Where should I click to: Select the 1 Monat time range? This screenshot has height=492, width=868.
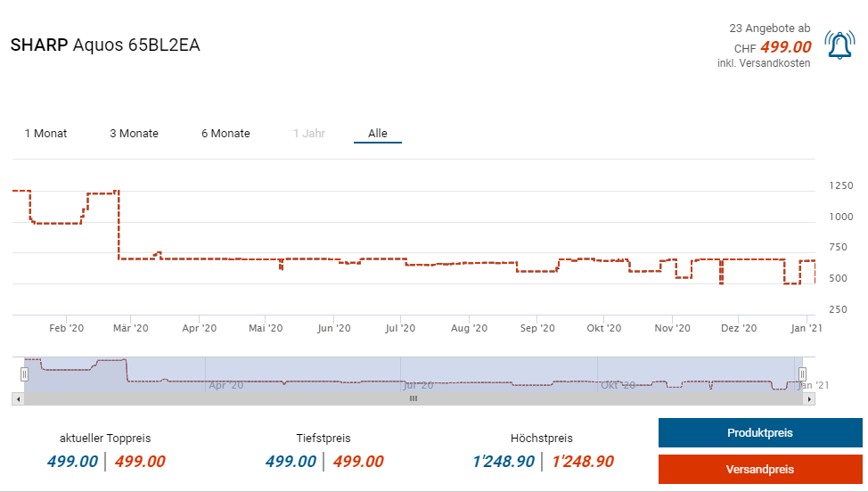pyautogui.click(x=45, y=134)
